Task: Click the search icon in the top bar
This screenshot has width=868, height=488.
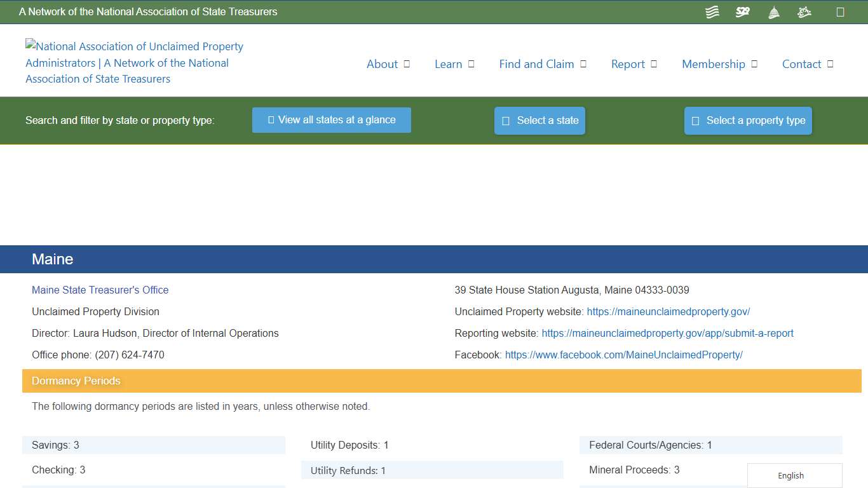Action: 839,11
